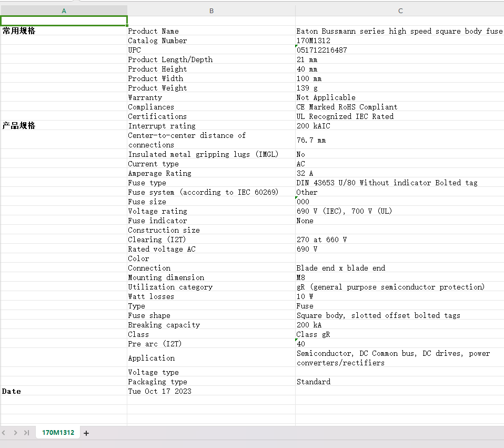The width and height of the screenshot is (504, 448).
Task: Select 'Product Length/Depth' cell
Action: pyautogui.click(x=211, y=59)
